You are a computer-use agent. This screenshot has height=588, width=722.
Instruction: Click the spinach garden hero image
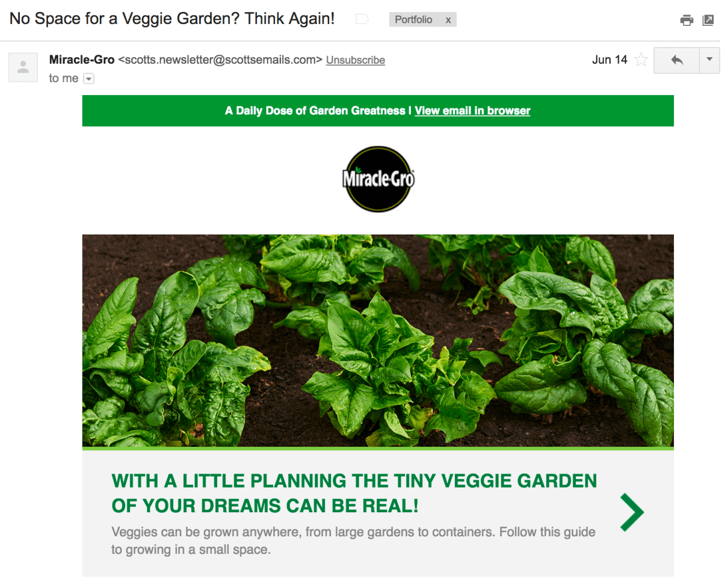click(x=378, y=340)
